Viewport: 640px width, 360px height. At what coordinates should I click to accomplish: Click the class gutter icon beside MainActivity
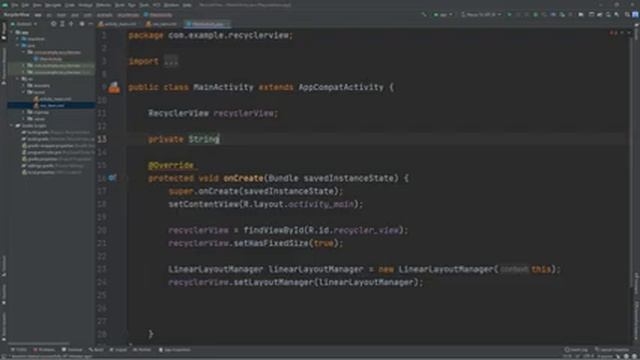click(x=114, y=87)
